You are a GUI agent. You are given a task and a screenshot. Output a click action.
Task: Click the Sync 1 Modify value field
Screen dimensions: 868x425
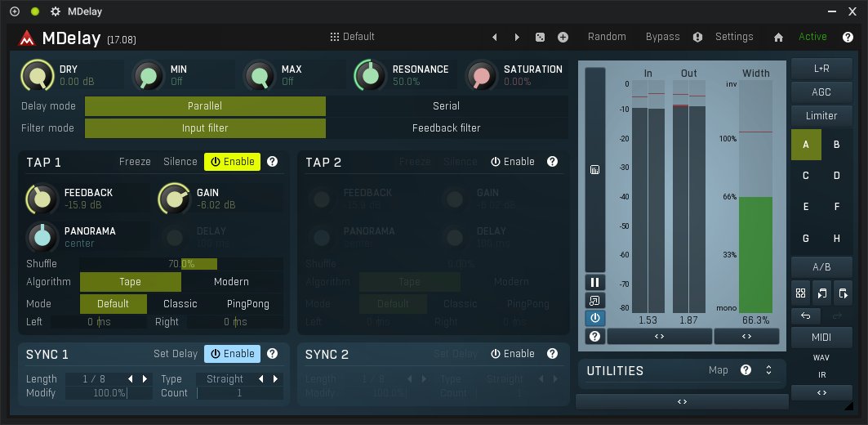click(x=109, y=393)
